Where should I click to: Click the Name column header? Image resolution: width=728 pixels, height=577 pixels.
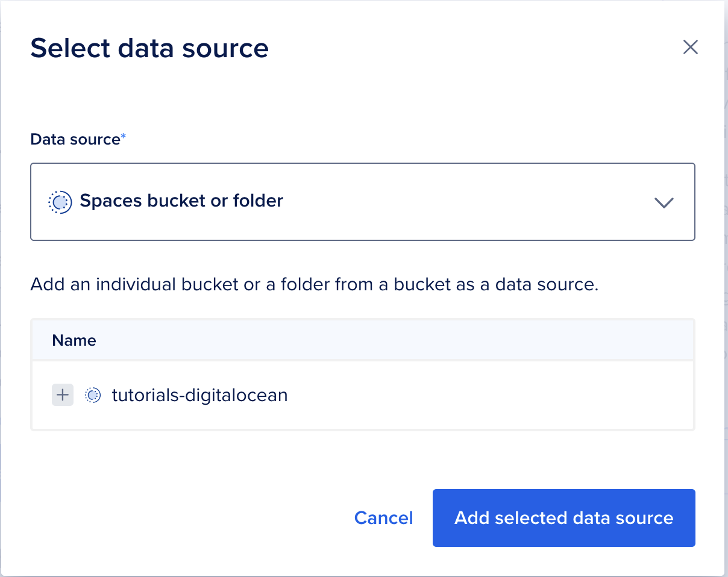pyautogui.click(x=74, y=340)
